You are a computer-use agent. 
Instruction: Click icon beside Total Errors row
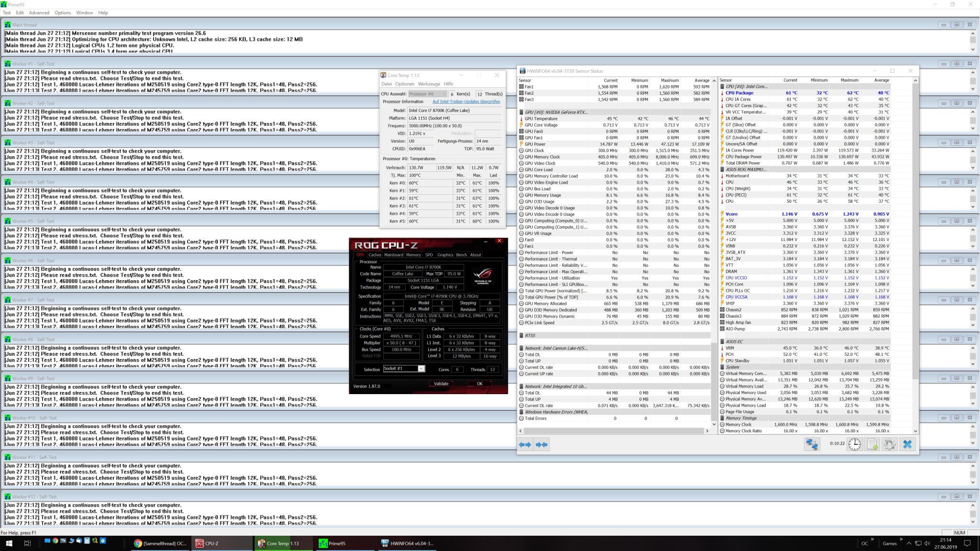(522, 419)
